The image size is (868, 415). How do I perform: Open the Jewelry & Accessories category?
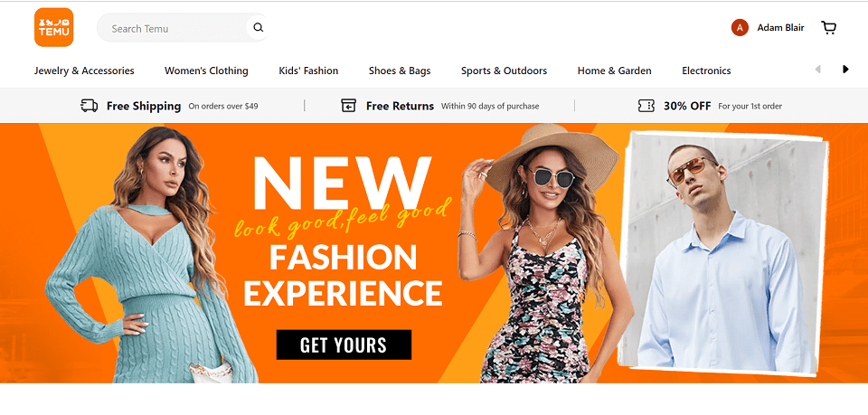point(84,71)
